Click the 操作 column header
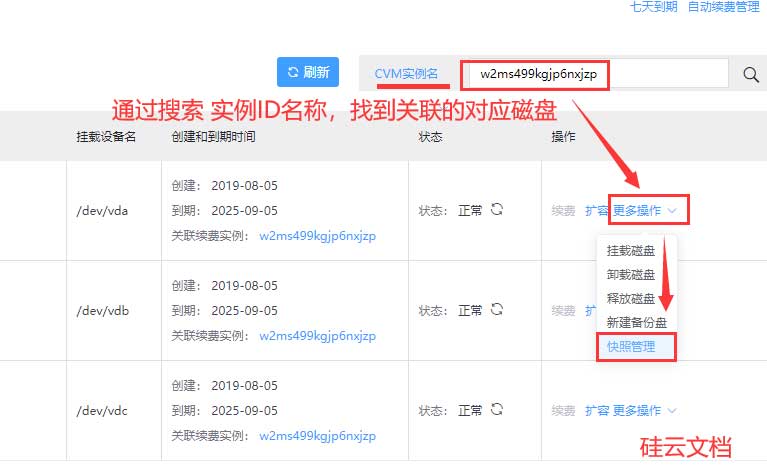The height and width of the screenshot is (472, 767). coord(563,136)
